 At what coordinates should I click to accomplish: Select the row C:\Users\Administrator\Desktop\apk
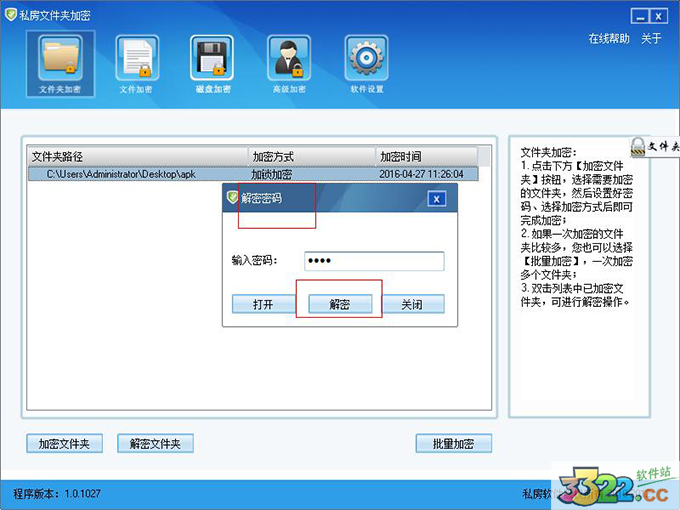coord(253,174)
